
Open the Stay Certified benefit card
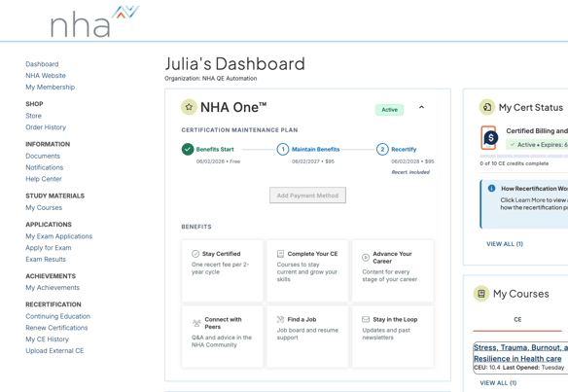(223, 270)
